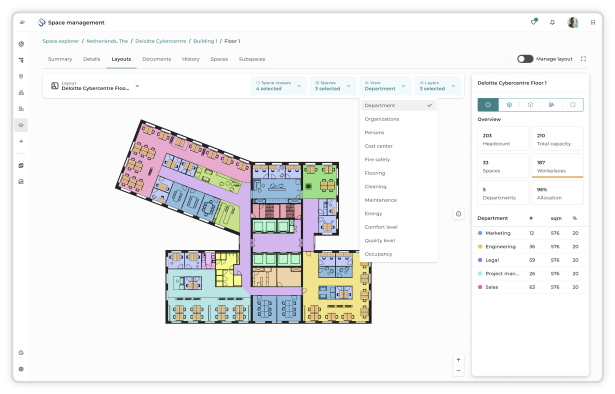Open the Layers 3 selected dropdown
Viewport: 615px width, 394px height.
pos(437,86)
